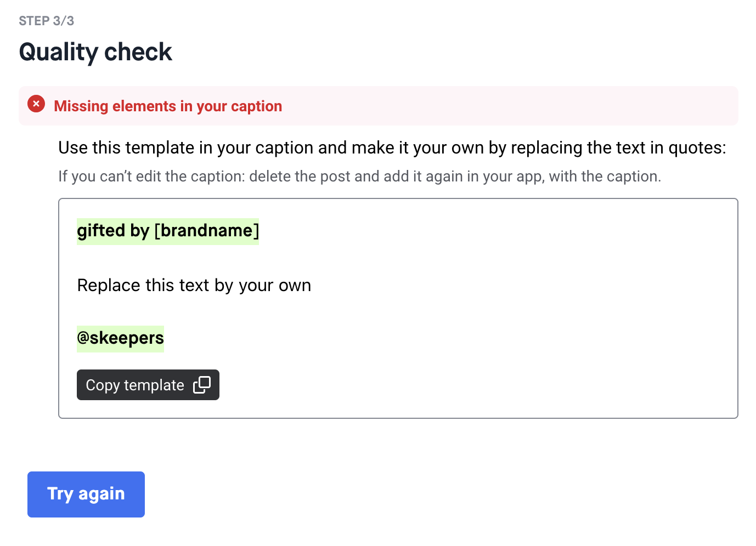
Task: Click the Try again button
Action: (x=86, y=494)
